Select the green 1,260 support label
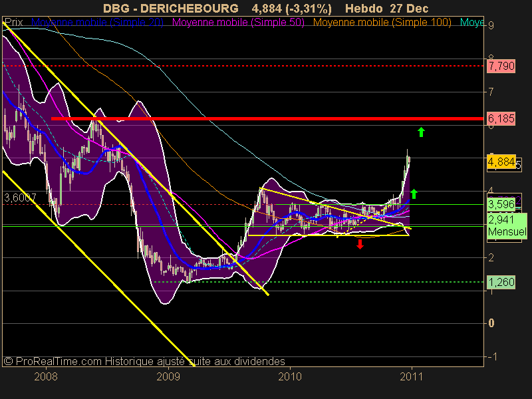Viewport: 532px width, 399px height. (501, 282)
